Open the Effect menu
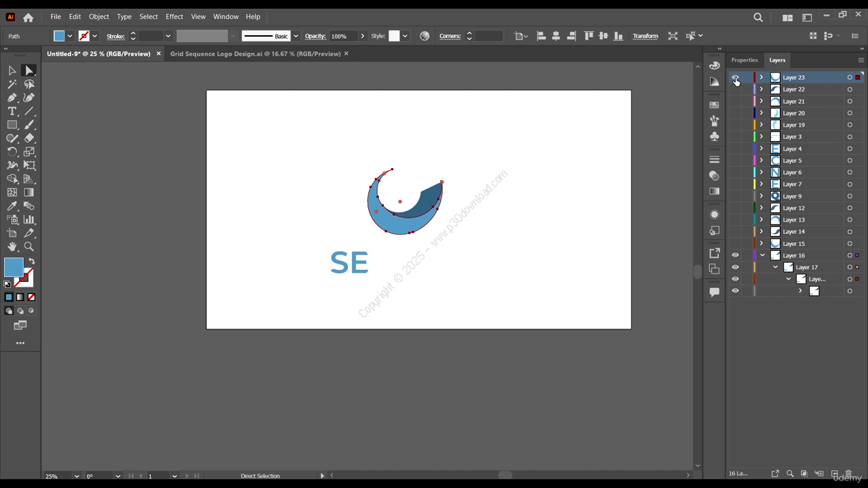868x488 pixels. (x=174, y=16)
